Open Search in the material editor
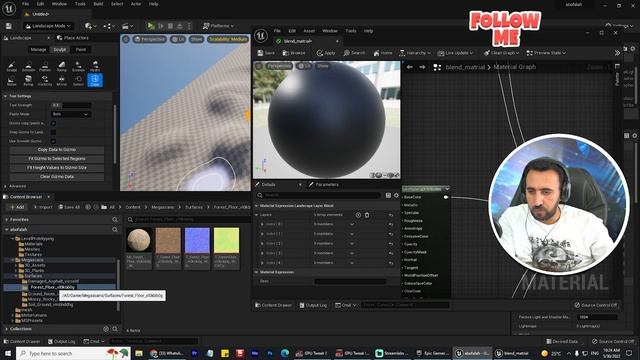This screenshot has width=640, height=360. pyautogui.click(x=354, y=53)
